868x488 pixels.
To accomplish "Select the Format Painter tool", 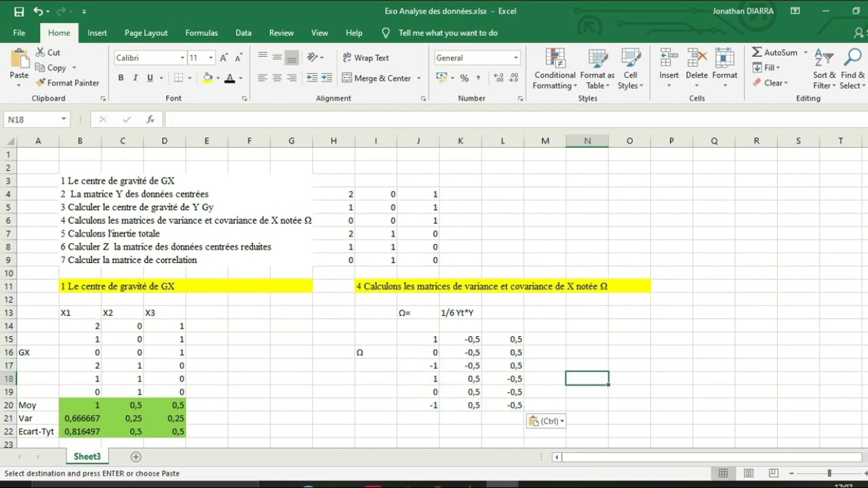I will [68, 83].
